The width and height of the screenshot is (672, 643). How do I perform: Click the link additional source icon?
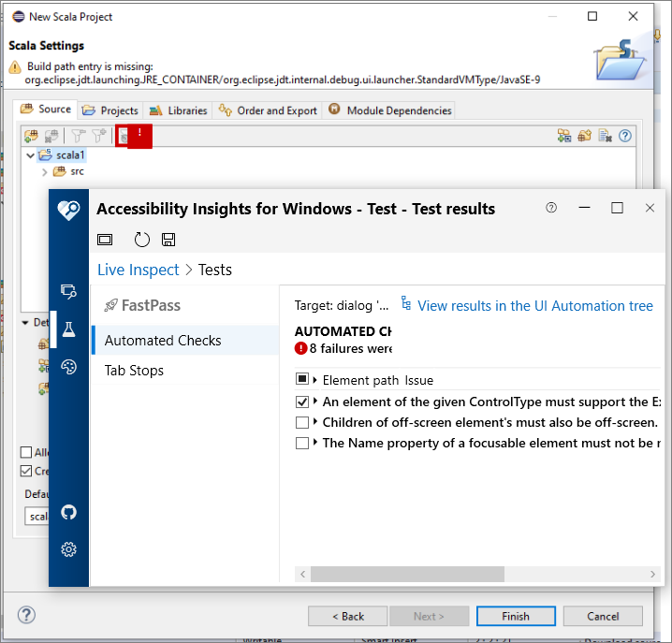click(564, 136)
